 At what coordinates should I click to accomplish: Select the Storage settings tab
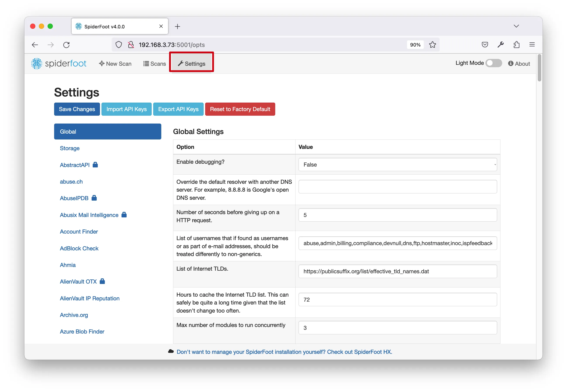(70, 148)
